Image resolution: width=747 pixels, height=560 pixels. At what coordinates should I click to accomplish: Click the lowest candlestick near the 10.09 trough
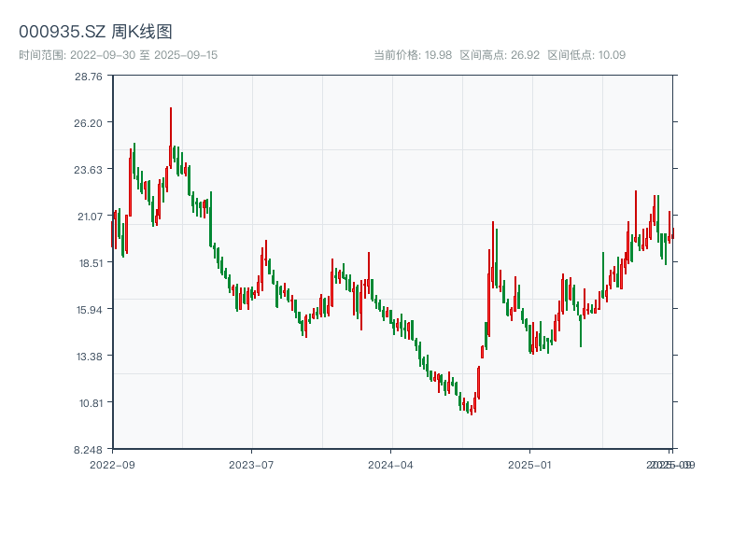[x=472, y=408]
